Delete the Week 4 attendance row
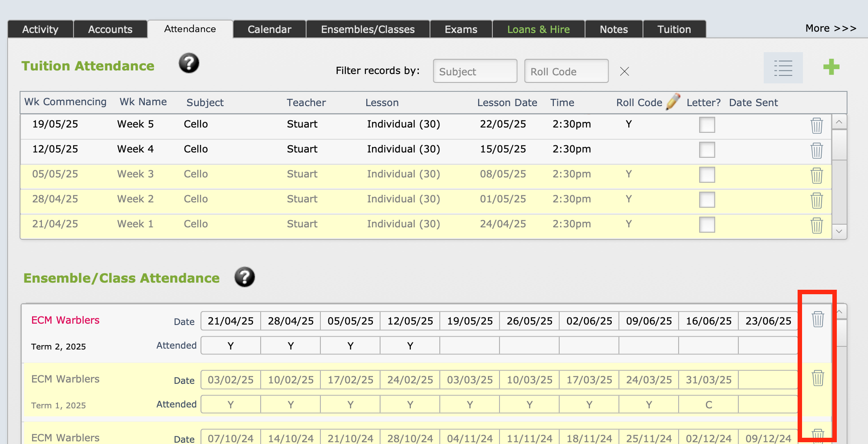Viewport: 868px width, 444px height. [817, 150]
